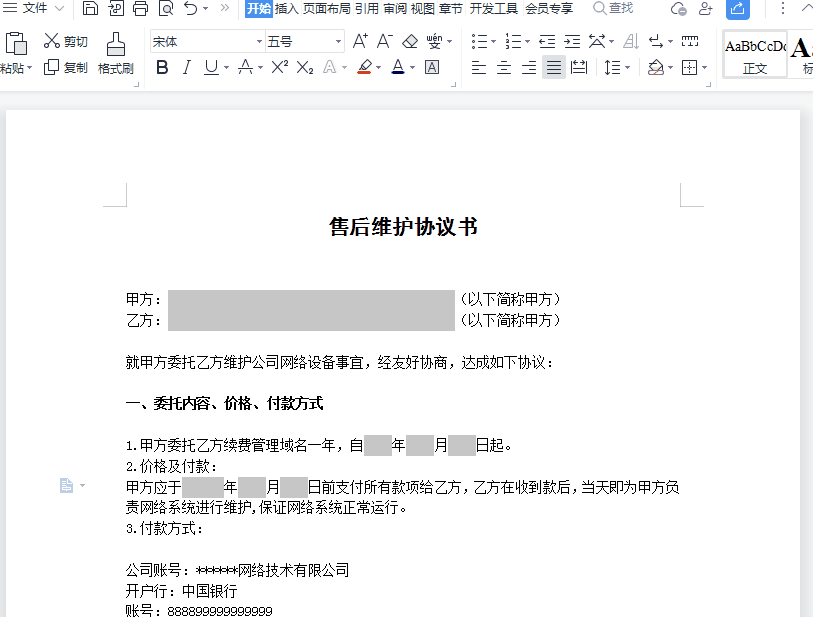Screen dimensions: 813x617
Task: Apply the 正文 style
Action: coord(755,55)
